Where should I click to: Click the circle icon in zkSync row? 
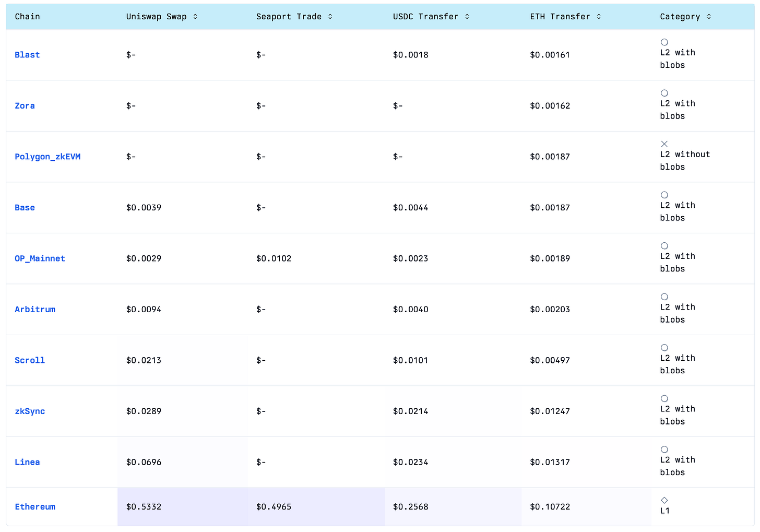[x=664, y=398]
